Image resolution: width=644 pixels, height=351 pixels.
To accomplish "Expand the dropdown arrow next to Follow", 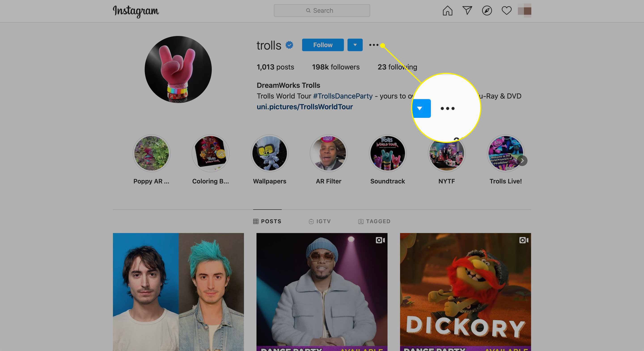I will pos(355,45).
